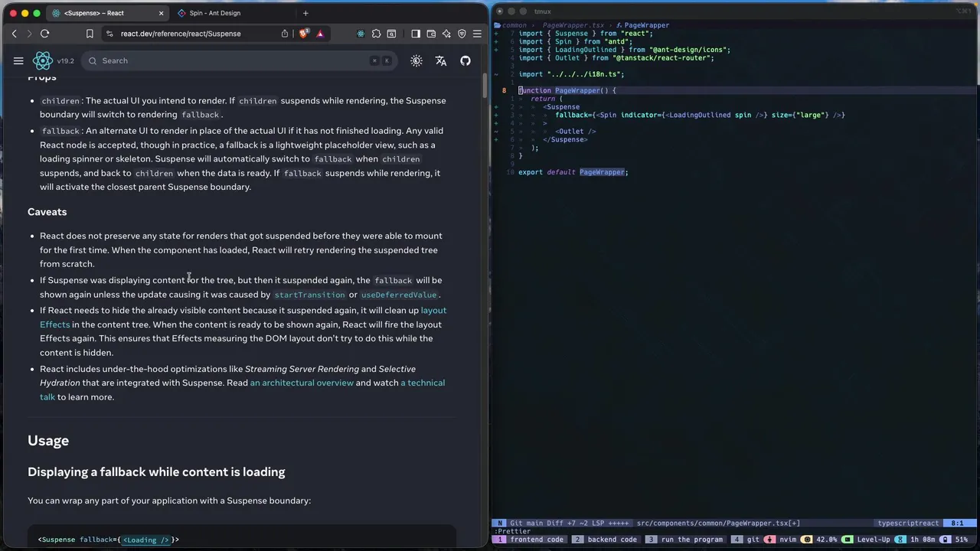
Task: Open the Brave VPN shield icon
Action: coord(462,34)
